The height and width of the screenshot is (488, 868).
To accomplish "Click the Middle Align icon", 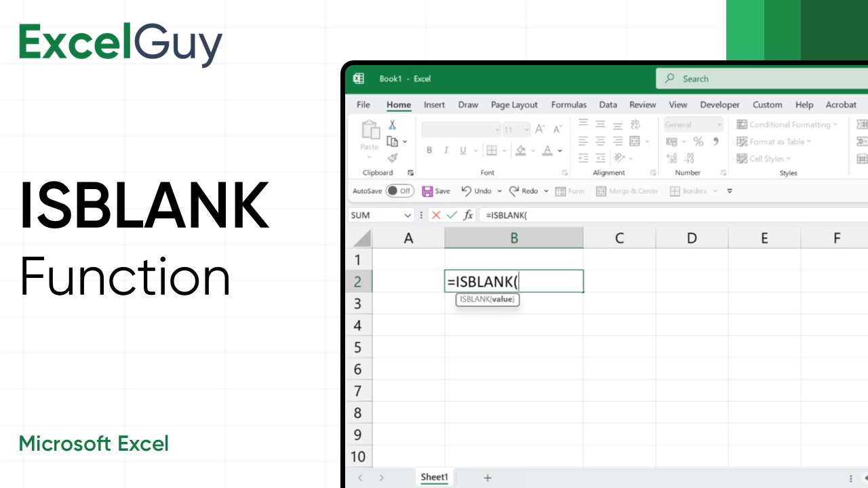I will click(600, 124).
